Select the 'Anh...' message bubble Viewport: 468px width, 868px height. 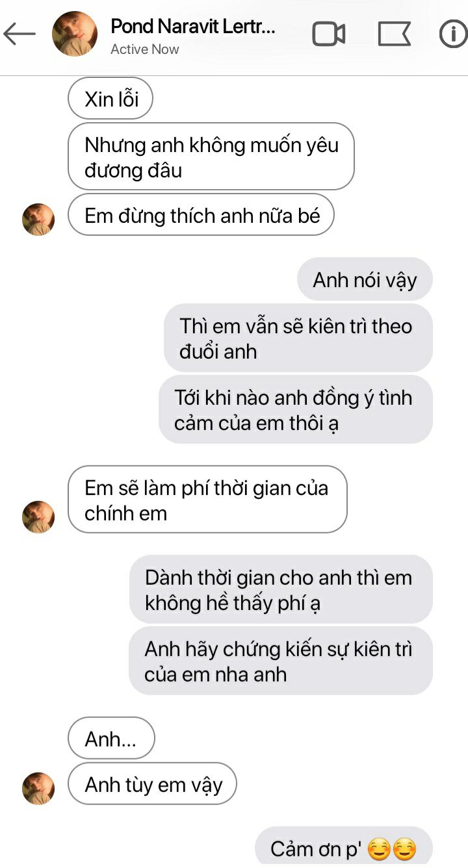pos(111,738)
